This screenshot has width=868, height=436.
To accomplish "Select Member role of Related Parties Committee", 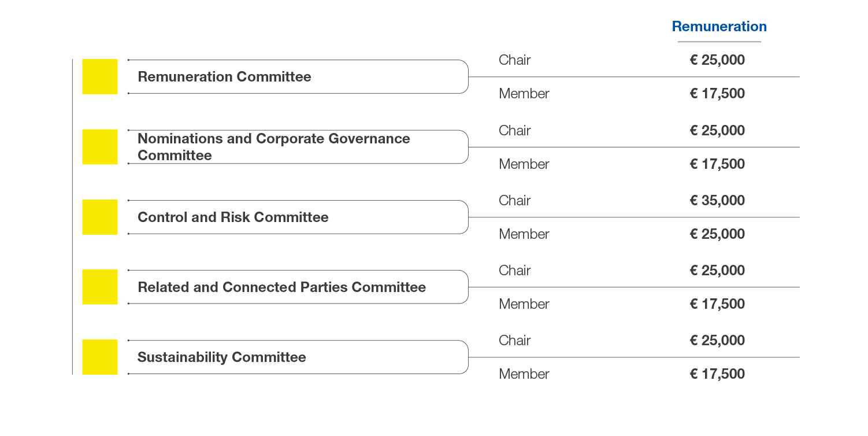I will 524,304.
